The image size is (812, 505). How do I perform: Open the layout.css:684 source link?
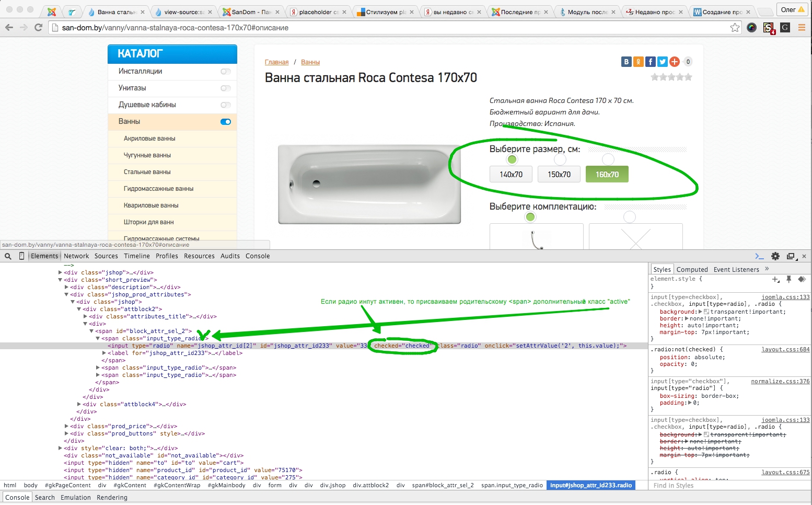coord(785,349)
